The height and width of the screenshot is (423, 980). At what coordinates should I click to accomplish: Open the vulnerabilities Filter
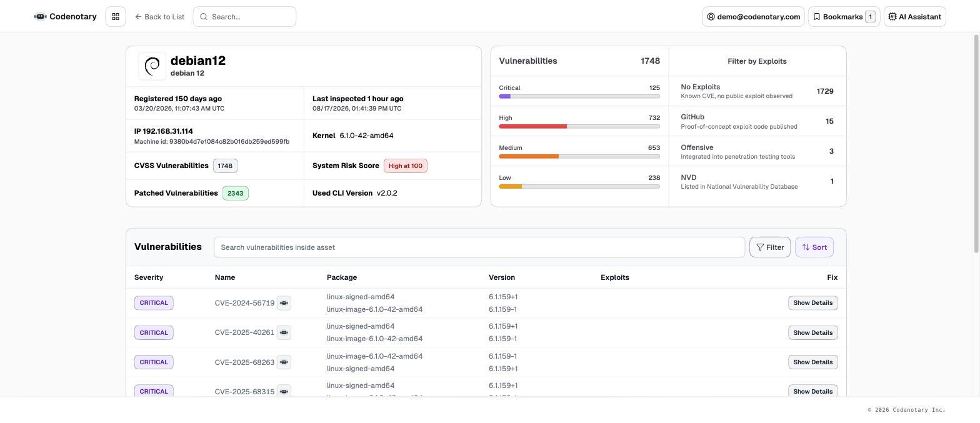click(770, 247)
